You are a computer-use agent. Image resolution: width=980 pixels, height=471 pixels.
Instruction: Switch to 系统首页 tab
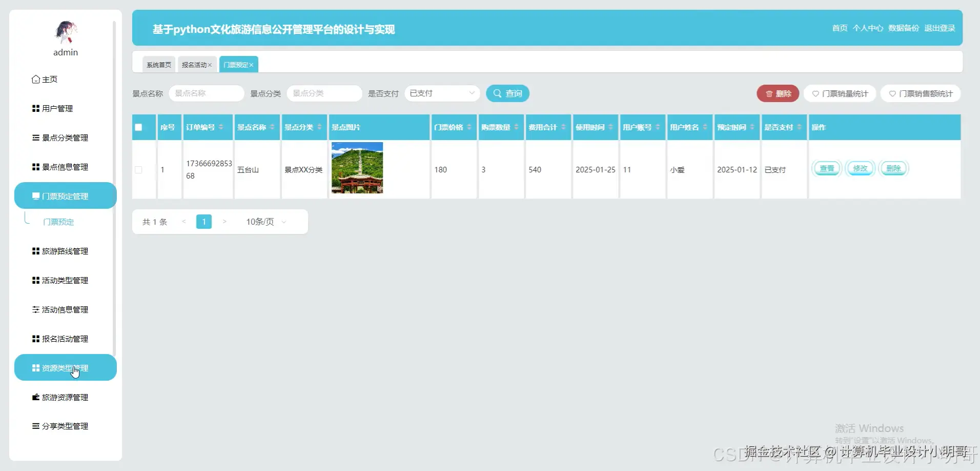point(159,65)
